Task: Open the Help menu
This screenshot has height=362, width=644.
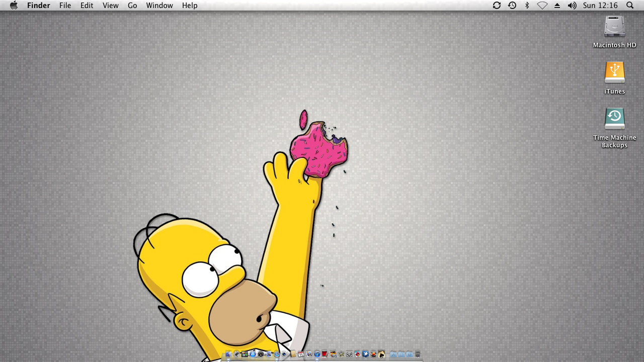Action: tap(190, 6)
